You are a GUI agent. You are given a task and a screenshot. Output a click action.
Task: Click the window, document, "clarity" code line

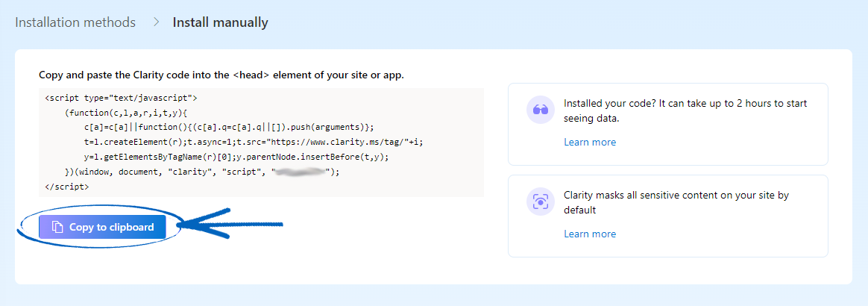tap(201, 172)
